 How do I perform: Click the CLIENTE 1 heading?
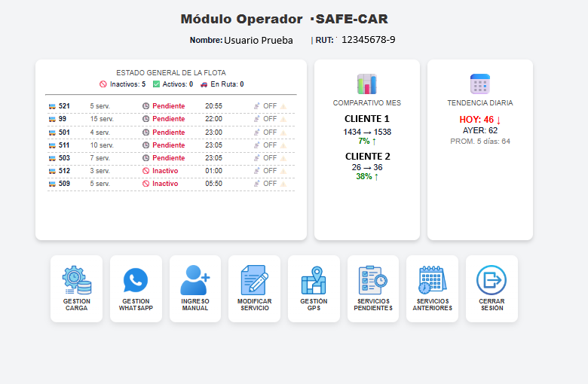tap(367, 119)
